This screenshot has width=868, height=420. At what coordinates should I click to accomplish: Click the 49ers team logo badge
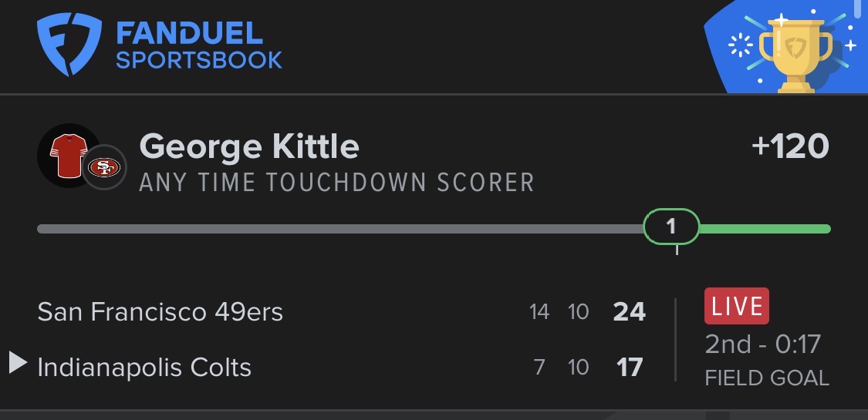[104, 166]
